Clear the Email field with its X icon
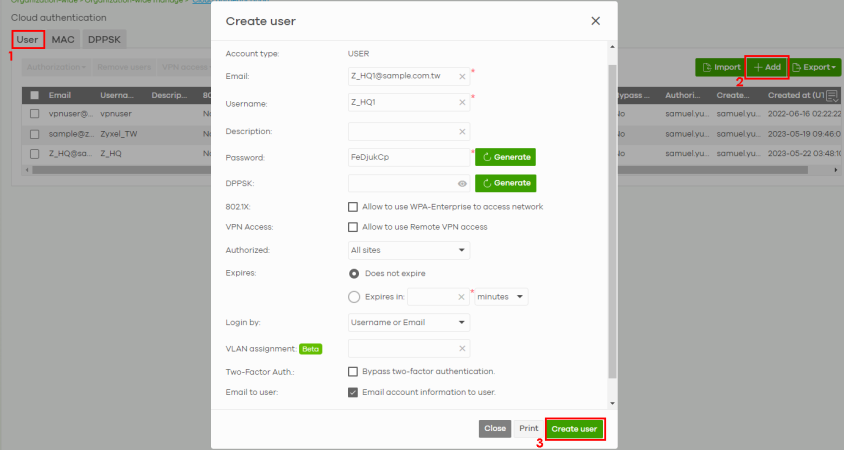 point(462,76)
